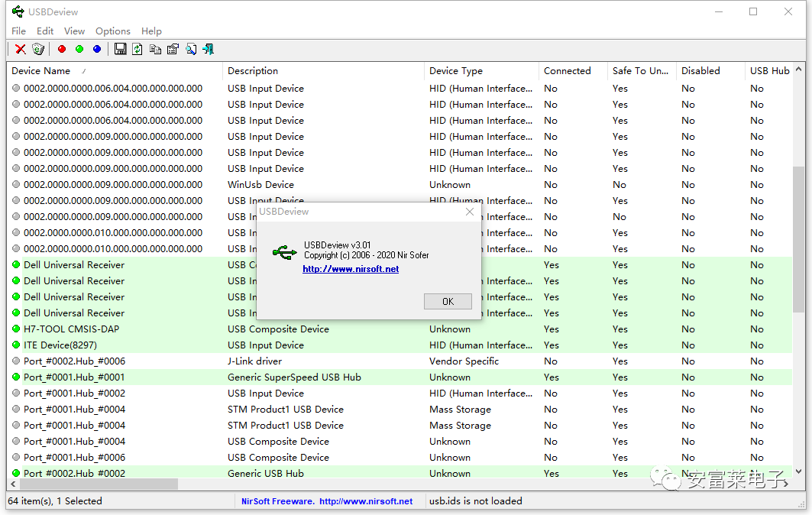
Task: Click the vertical scrollbar thumb
Action: pos(799,239)
